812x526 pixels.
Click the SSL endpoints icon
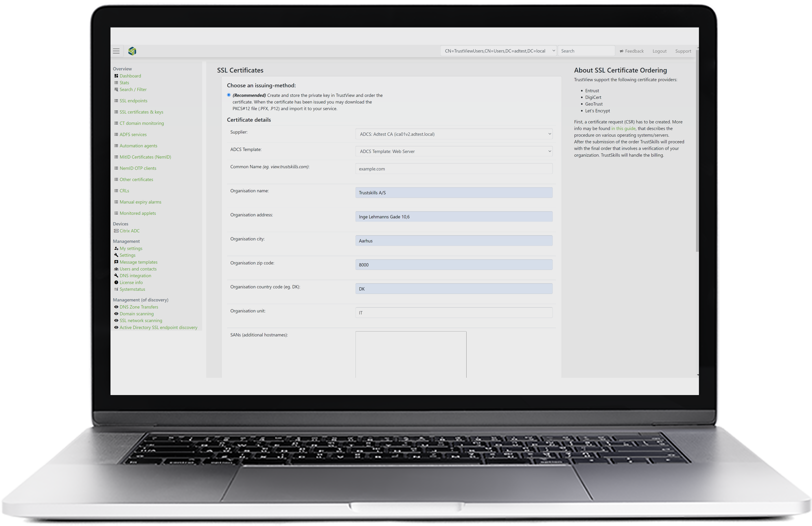click(x=116, y=101)
